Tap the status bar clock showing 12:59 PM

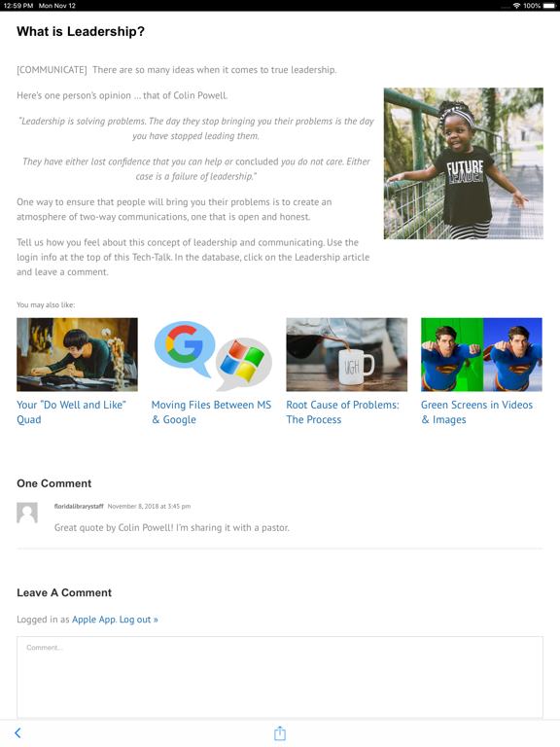coord(18,6)
